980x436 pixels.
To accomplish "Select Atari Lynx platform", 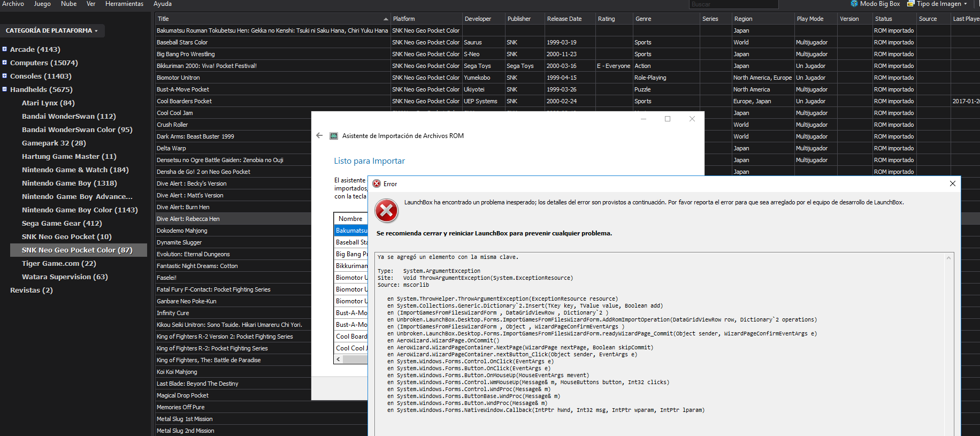I will point(48,103).
